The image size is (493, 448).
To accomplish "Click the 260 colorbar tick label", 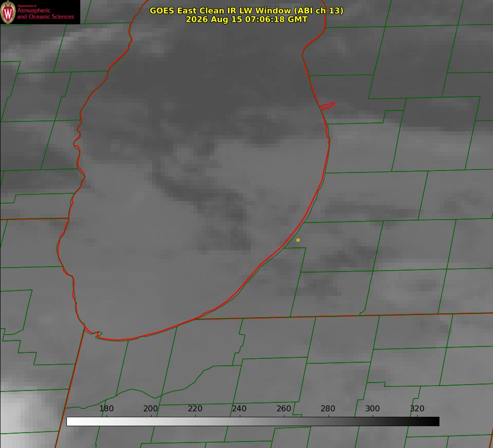I will click(283, 408).
